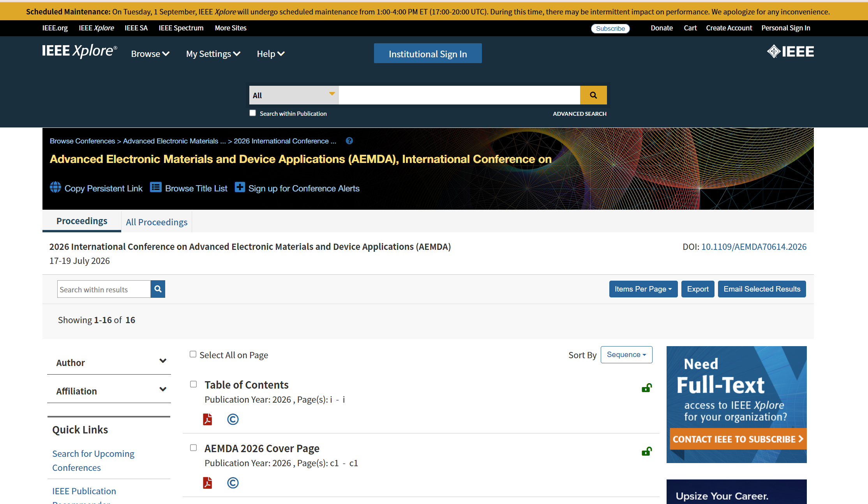Viewport: 868px width, 504px height.
Task: Click the open access lock for Table of Contents
Action: coord(647,387)
